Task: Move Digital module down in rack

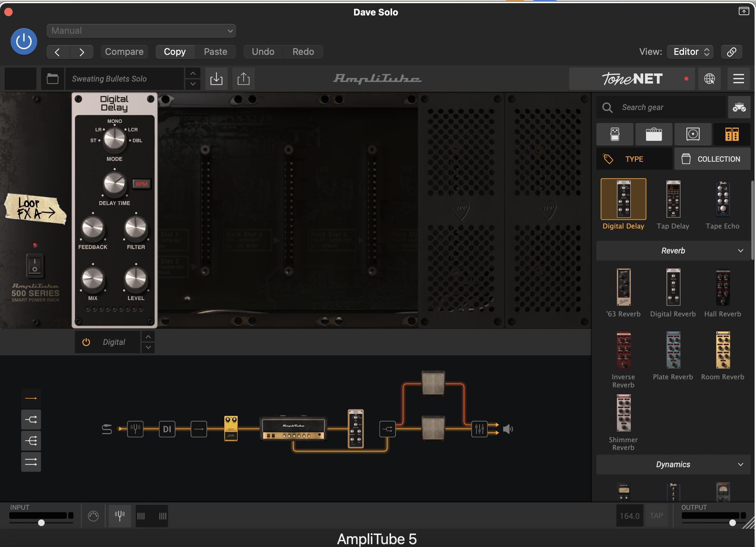Action: click(x=148, y=348)
